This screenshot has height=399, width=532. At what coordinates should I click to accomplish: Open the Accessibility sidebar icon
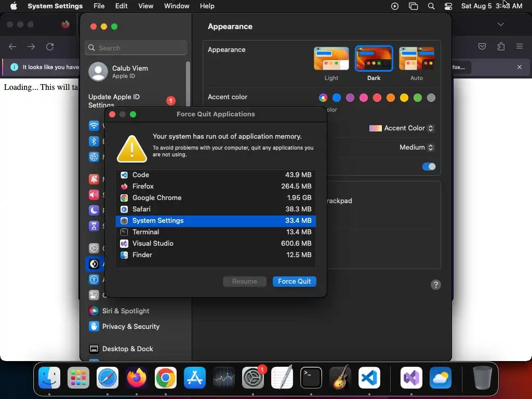94,280
